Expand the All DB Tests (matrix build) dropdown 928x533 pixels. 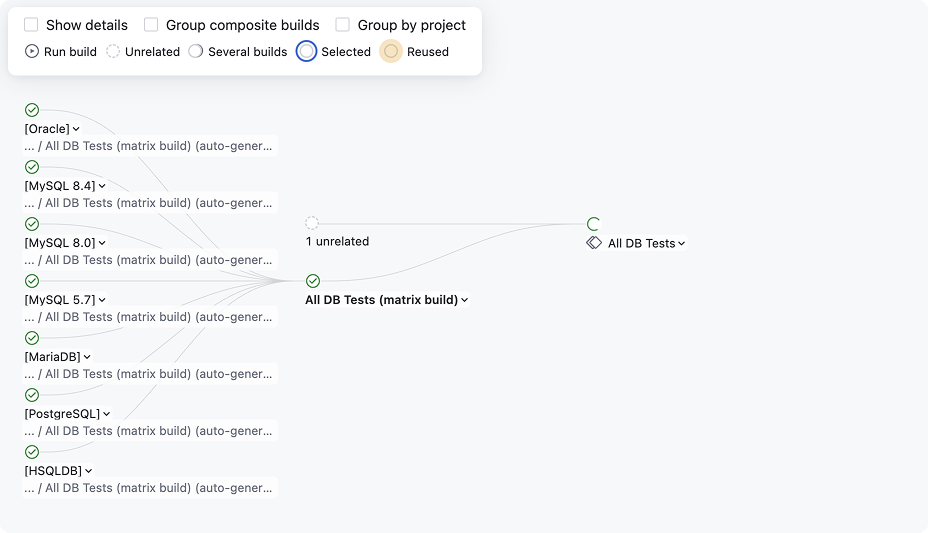(x=465, y=300)
